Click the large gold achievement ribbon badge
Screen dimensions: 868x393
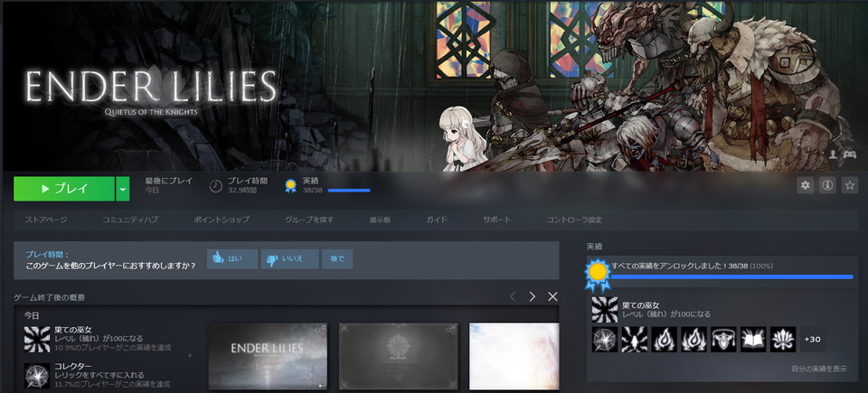[598, 274]
